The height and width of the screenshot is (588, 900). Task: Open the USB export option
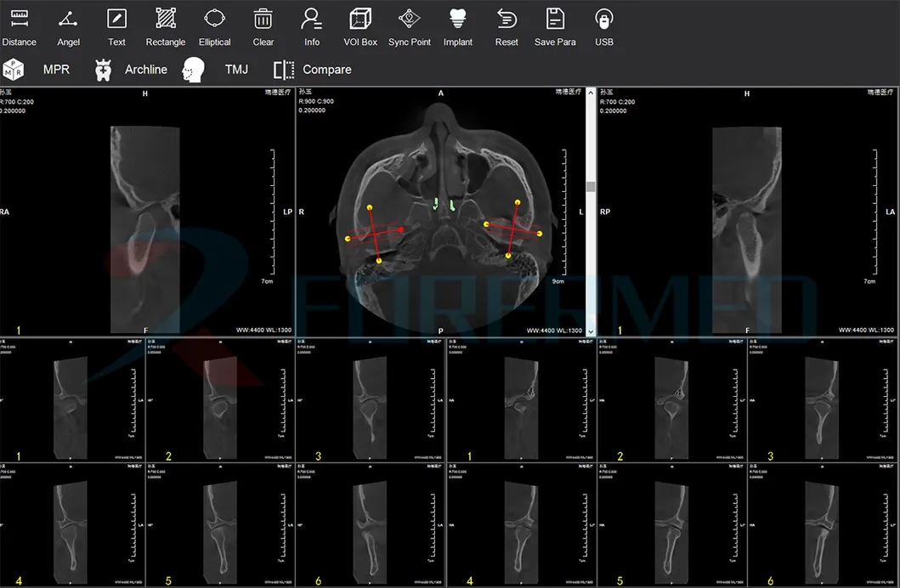click(x=604, y=25)
